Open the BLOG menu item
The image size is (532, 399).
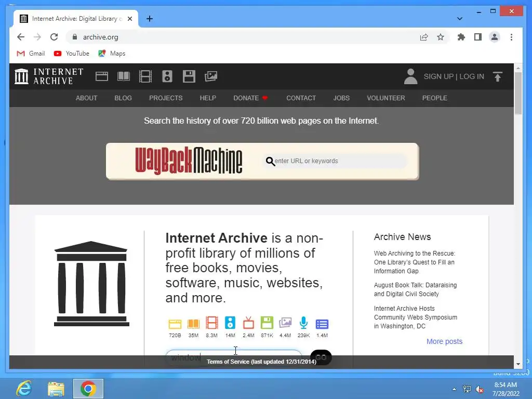123,98
